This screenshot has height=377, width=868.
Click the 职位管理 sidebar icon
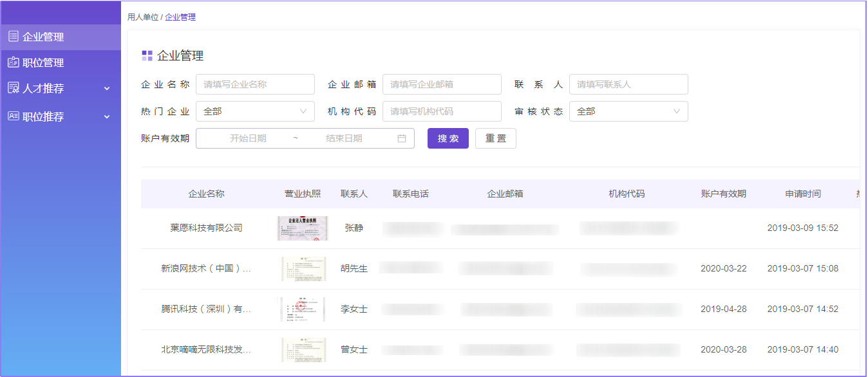[13, 62]
